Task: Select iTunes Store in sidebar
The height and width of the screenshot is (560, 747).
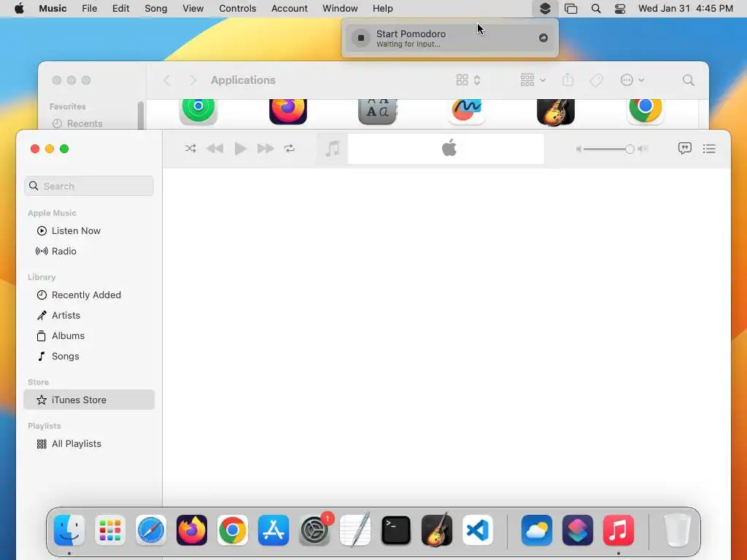Action: pyautogui.click(x=89, y=400)
